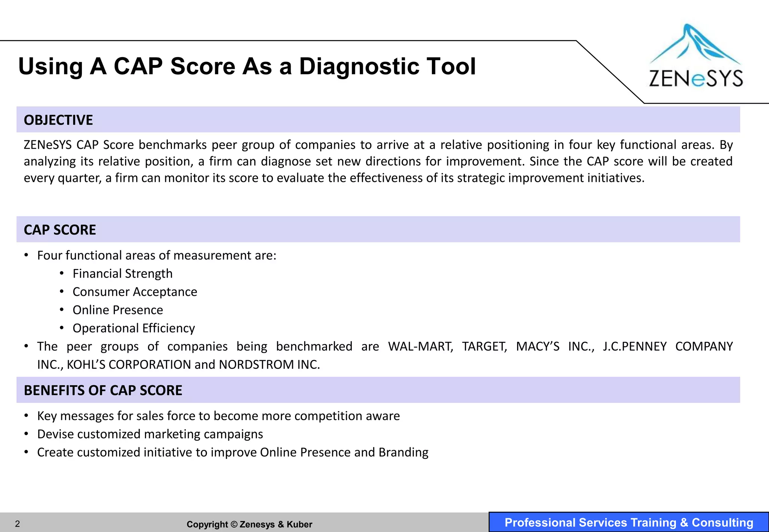Click the Operational Efficiency bullet item
This screenshot has width=769, height=532.
click(134, 328)
